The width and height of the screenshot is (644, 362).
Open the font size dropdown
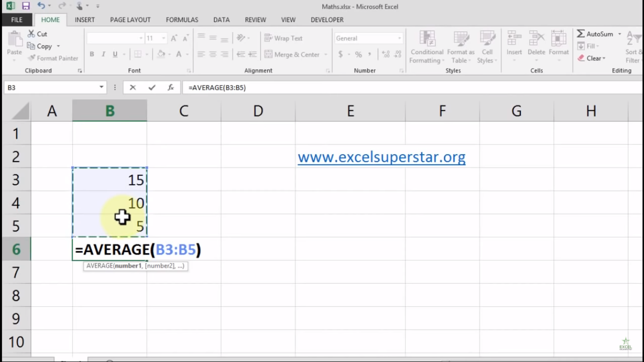[x=164, y=38]
